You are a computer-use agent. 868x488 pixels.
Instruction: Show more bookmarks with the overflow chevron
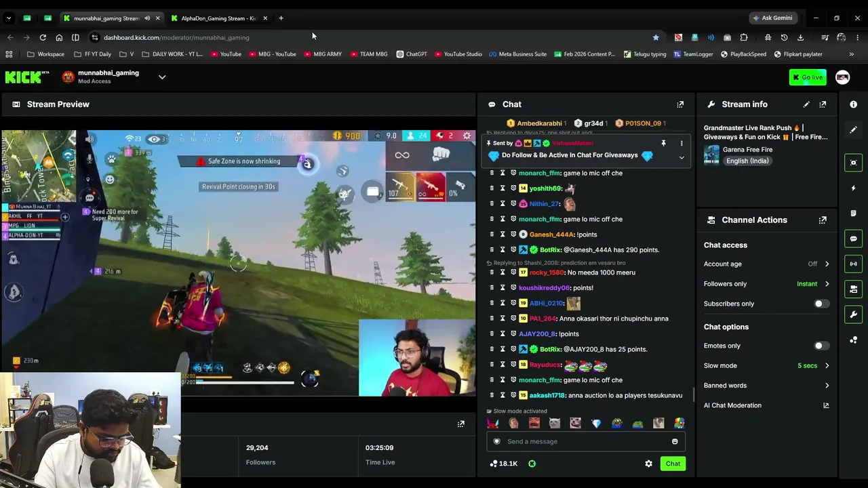pyautogui.click(x=852, y=54)
